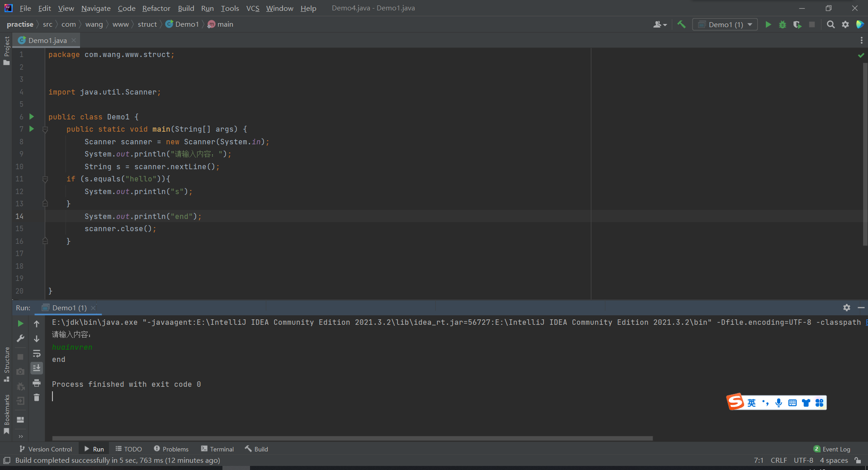Toggle soft-wrap in the console
This screenshot has width=868, height=470.
point(37,353)
